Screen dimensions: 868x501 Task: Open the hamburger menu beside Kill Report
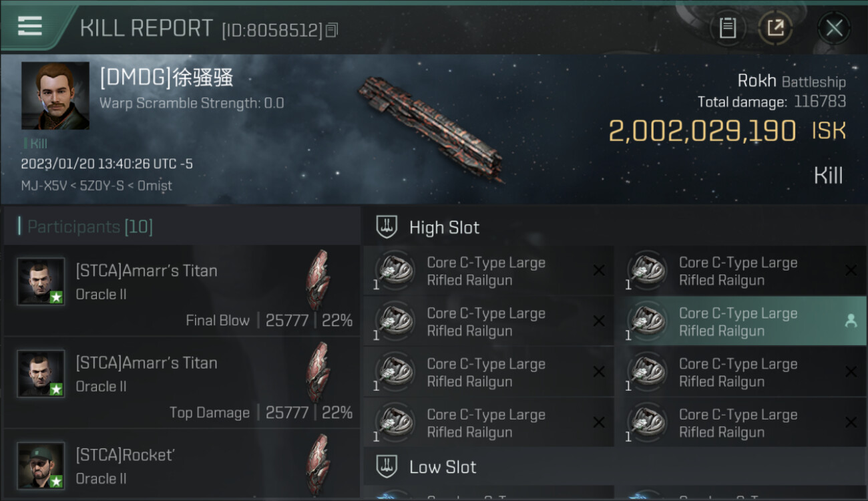[x=30, y=27]
